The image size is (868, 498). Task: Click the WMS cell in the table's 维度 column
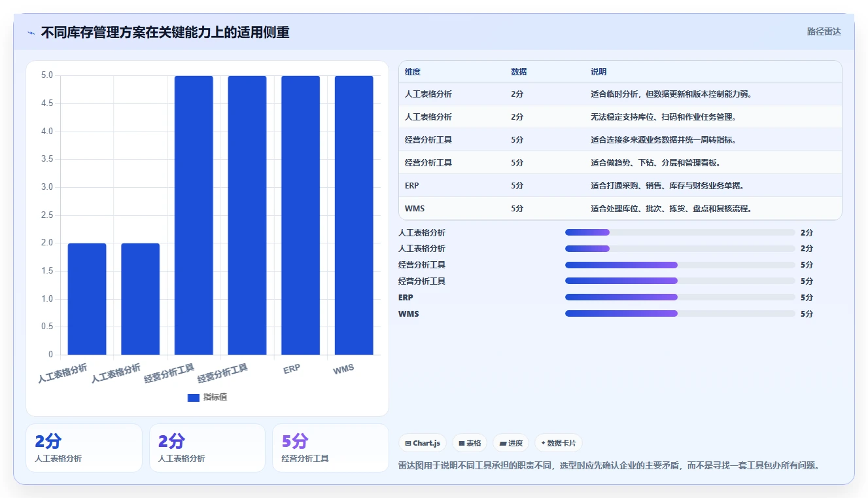(414, 209)
